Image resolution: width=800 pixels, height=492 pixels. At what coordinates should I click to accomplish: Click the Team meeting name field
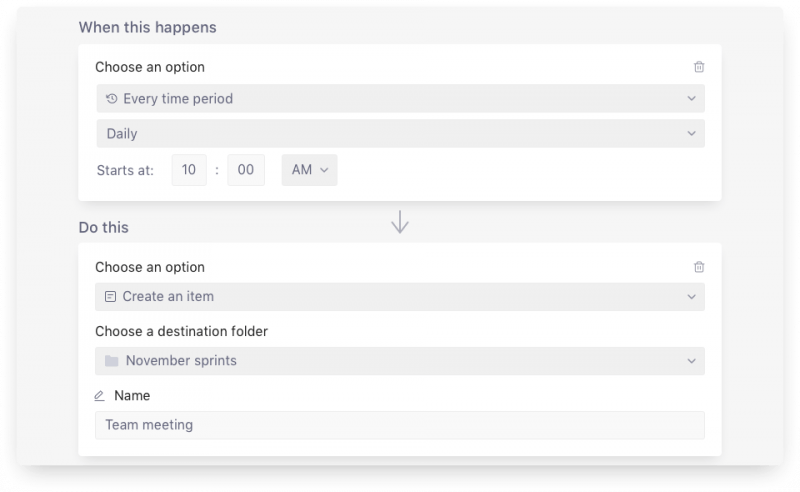[x=400, y=425]
